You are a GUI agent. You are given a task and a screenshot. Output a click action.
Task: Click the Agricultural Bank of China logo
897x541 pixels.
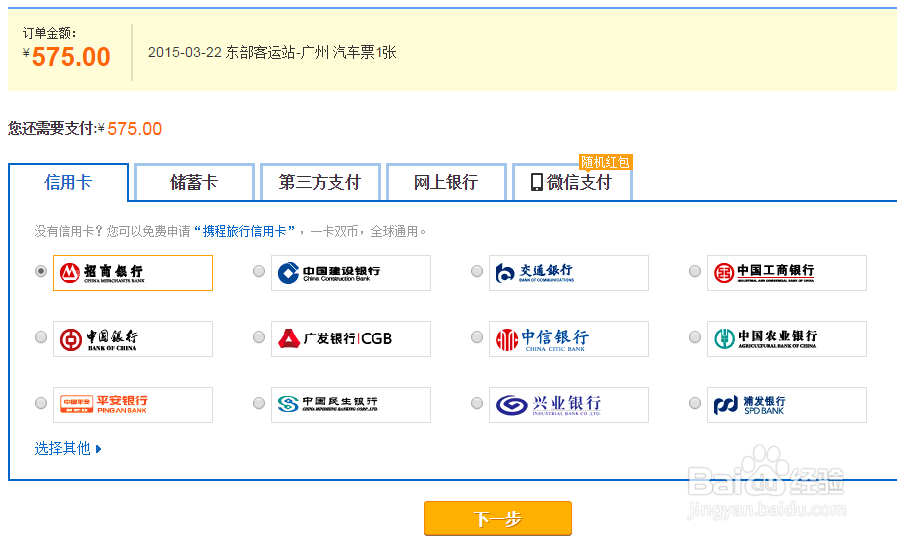click(x=786, y=339)
